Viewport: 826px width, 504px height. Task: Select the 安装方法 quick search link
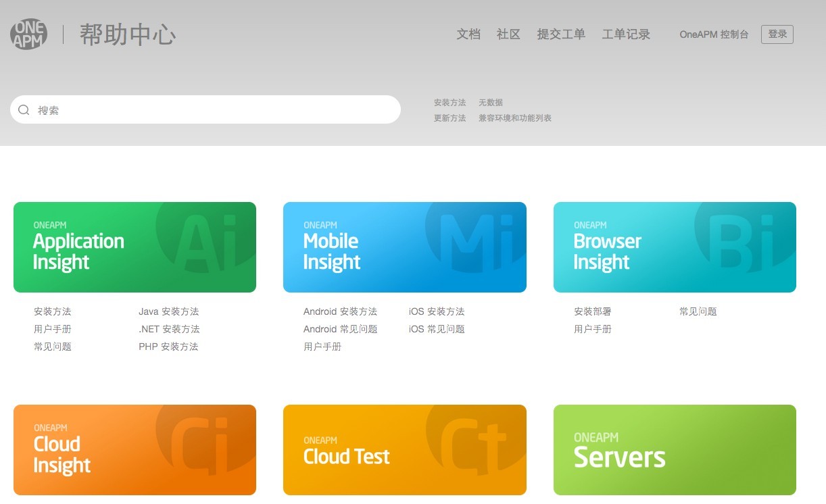pyautogui.click(x=450, y=103)
